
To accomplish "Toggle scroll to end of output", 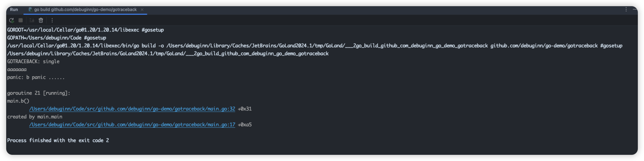I will click(x=32, y=20).
